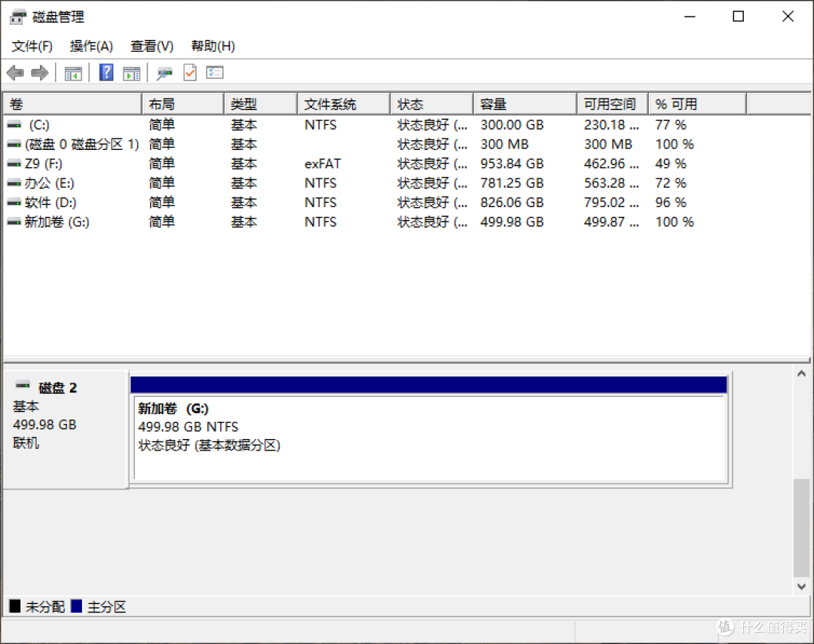The width and height of the screenshot is (814, 644).
Task: Open the 查看(V) menu
Action: (151, 46)
